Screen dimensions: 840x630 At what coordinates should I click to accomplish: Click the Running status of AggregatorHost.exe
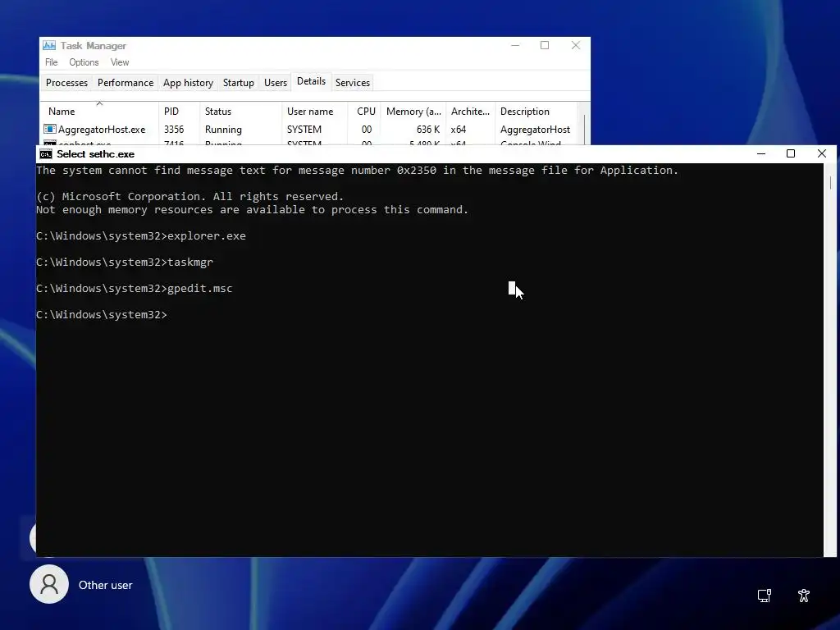pyautogui.click(x=223, y=130)
